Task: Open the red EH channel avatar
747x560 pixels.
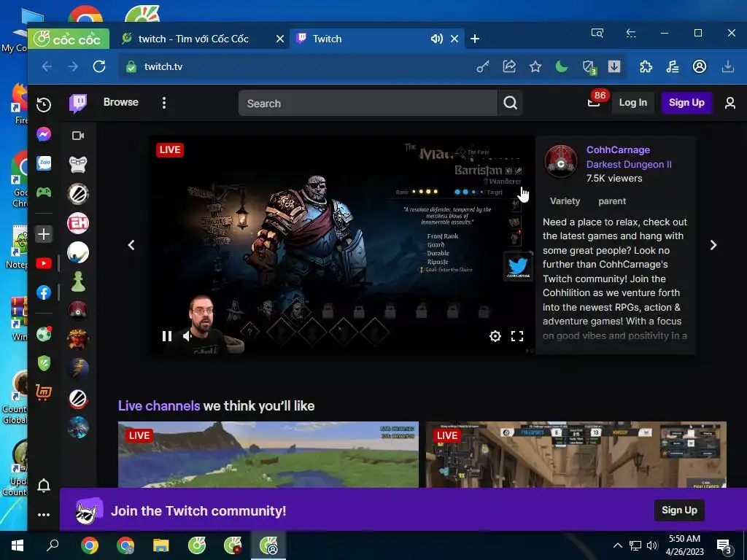Action: coord(78,223)
